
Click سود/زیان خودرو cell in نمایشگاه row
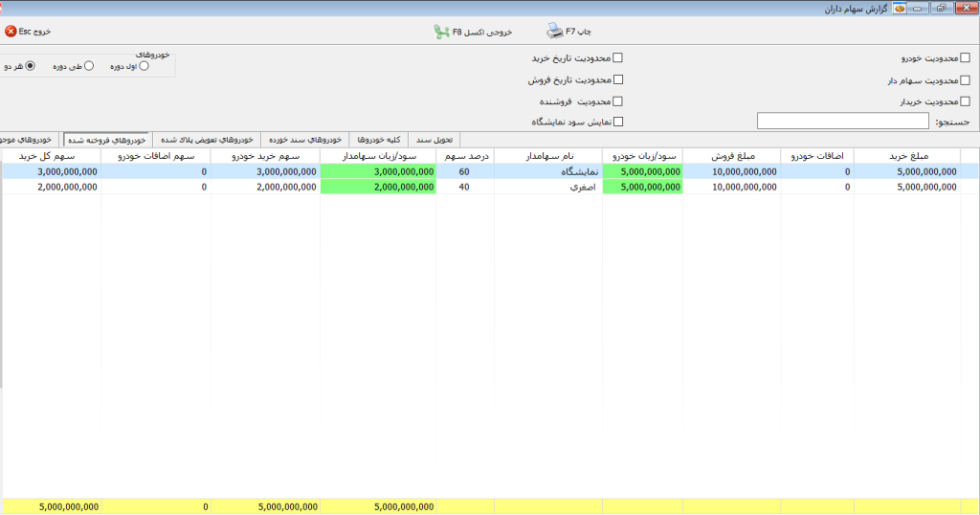(642, 171)
